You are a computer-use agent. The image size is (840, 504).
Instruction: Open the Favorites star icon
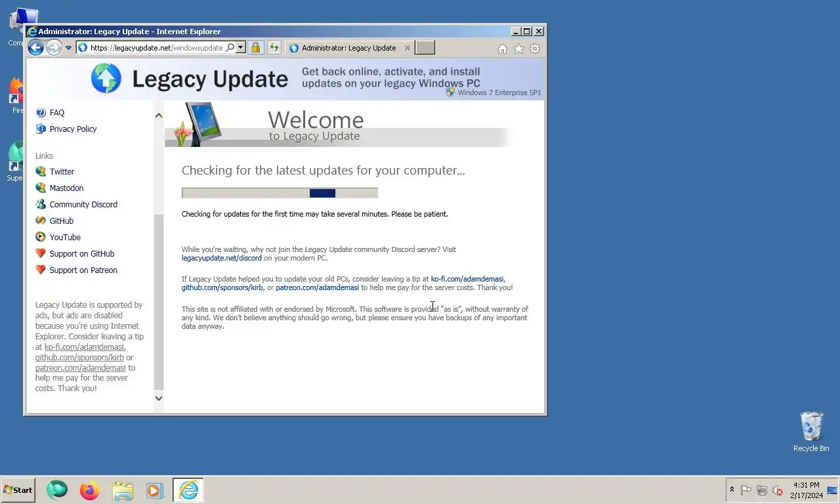tap(518, 49)
